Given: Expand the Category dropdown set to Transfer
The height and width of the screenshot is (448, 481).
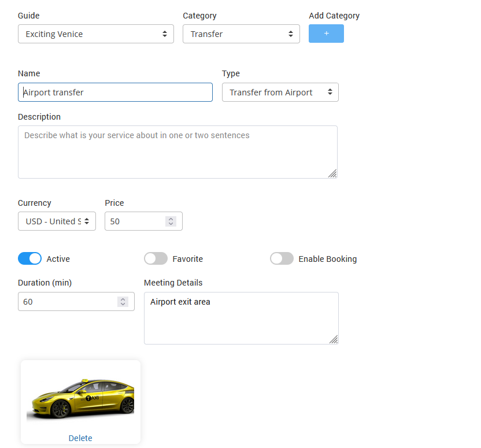Looking at the screenshot, I should tap(241, 34).
